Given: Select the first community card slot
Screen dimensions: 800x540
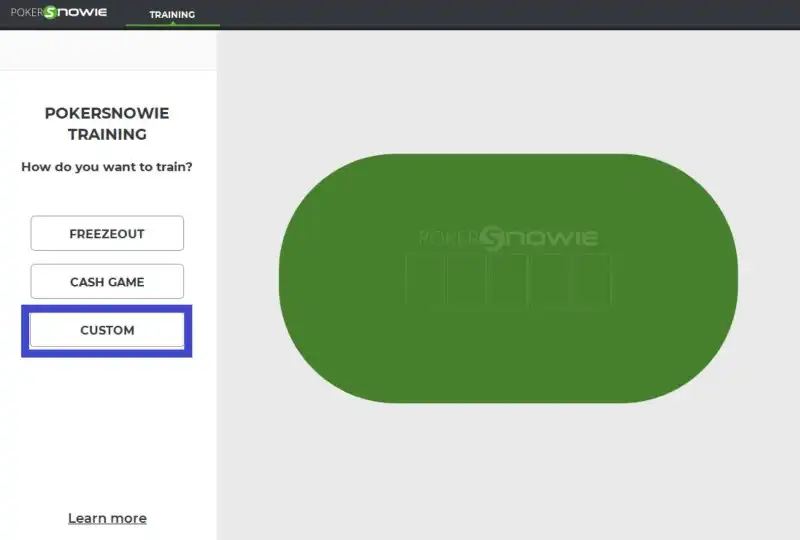Looking at the screenshot, I should pos(425,279).
